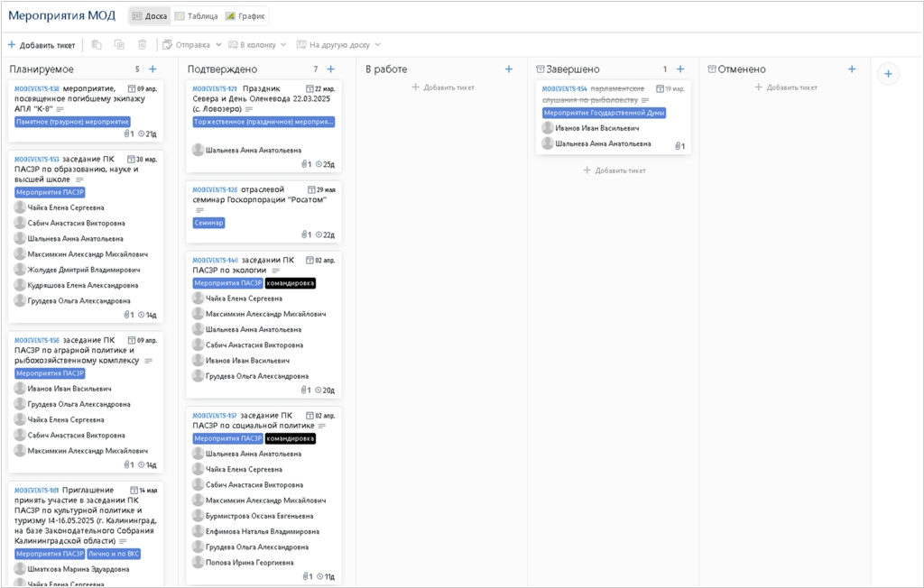Open the На другую доску dropdown
Image resolution: width=924 pixels, height=588 pixels.
[338, 44]
